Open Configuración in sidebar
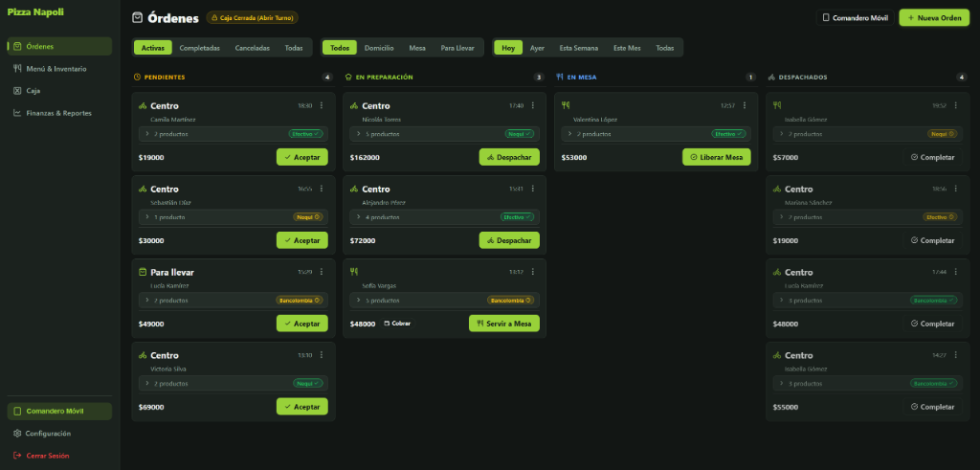The height and width of the screenshot is (470, 980). tap(59, 433)
